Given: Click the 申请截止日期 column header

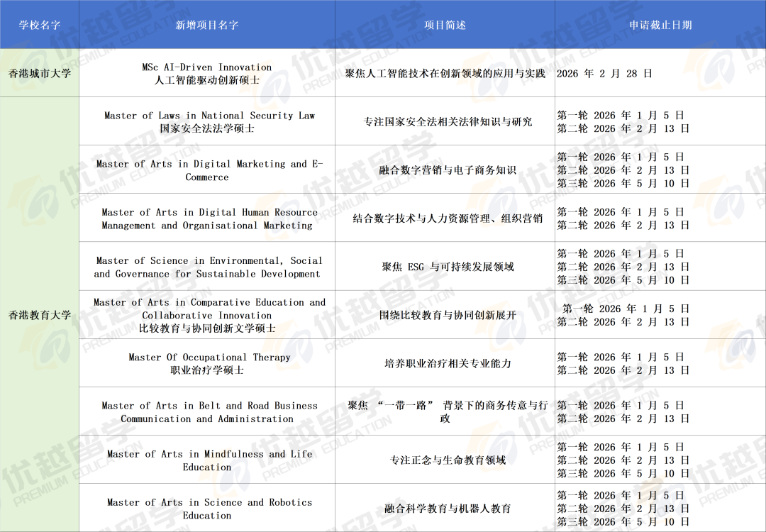Looking at the screenshot, I should pos(660,25).
